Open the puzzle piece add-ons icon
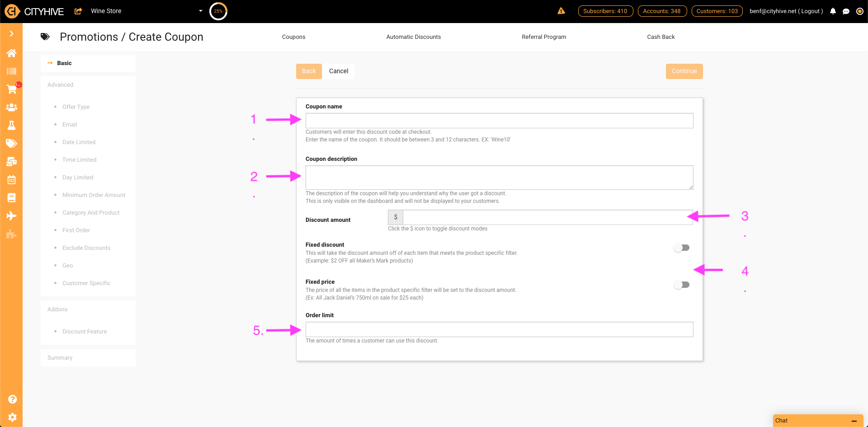The height and width of the screenshot is (427, 868). pyautogui.click(x=12, y=234)
